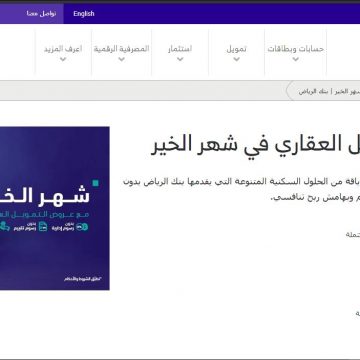The height and width of the screenshot is (360, 360).
Task: Open the حسابات وبطاقات menu
Action: point(296,49)
